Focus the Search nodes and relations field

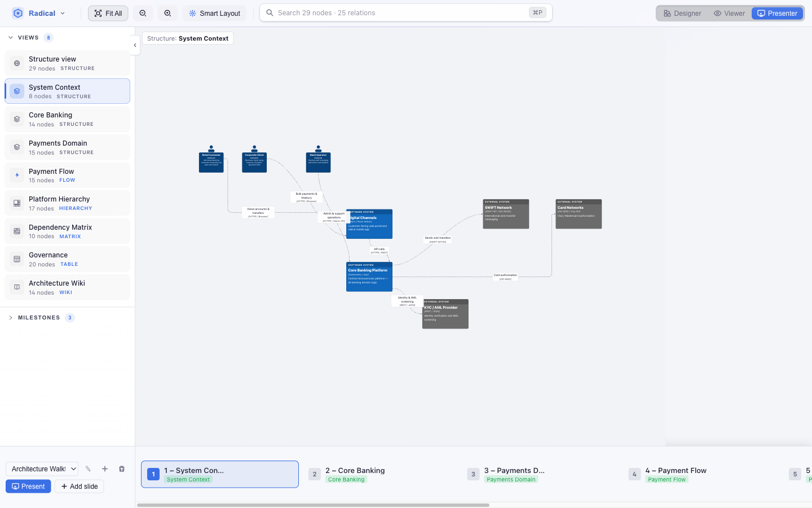[x=406, y=13]
